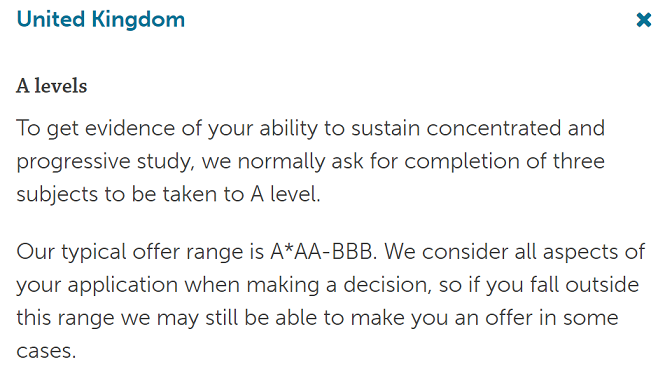Click the word 'three' in first paragraph
658x381 pixels.
[579, 161]
